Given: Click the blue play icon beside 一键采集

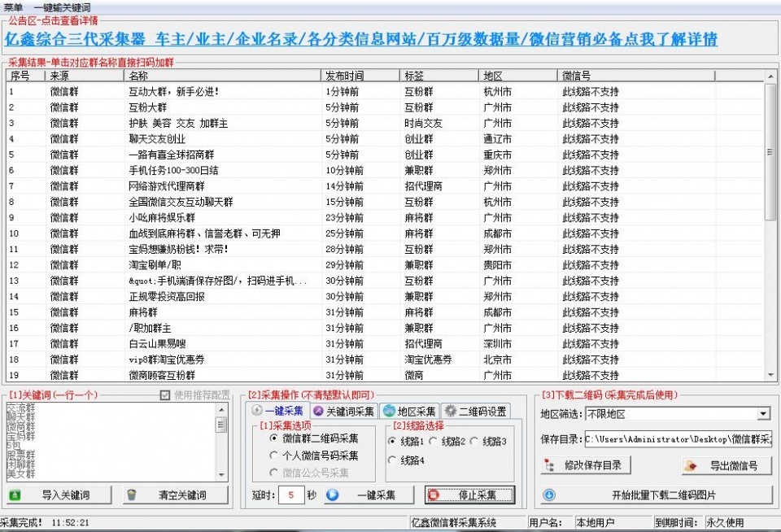Looking at the screenshot, I should (x=332, y=495).
